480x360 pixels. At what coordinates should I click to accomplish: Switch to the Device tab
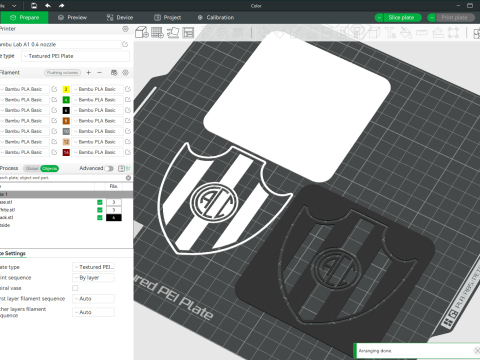click(120, 18)
